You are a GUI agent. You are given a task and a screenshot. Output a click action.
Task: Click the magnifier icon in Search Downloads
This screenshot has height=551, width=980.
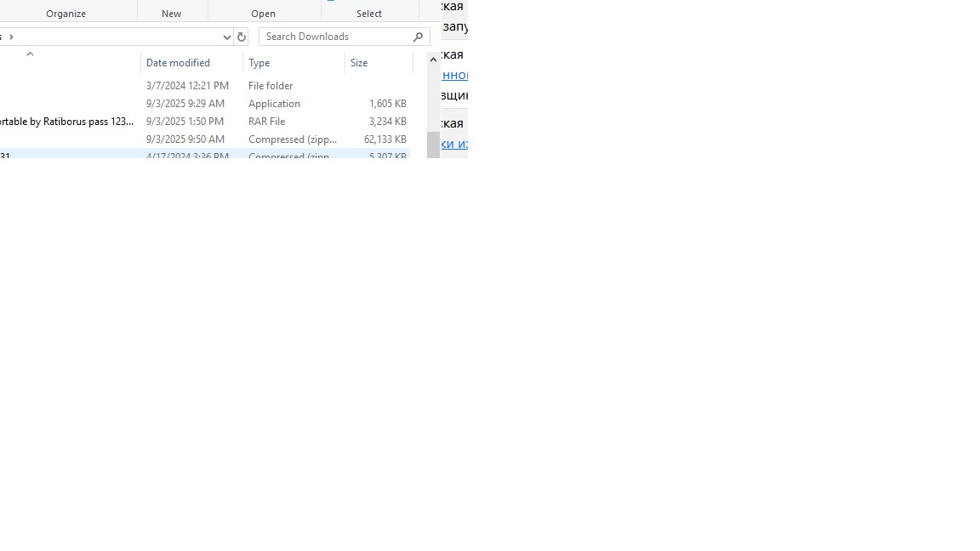click(x=418, y=37)
